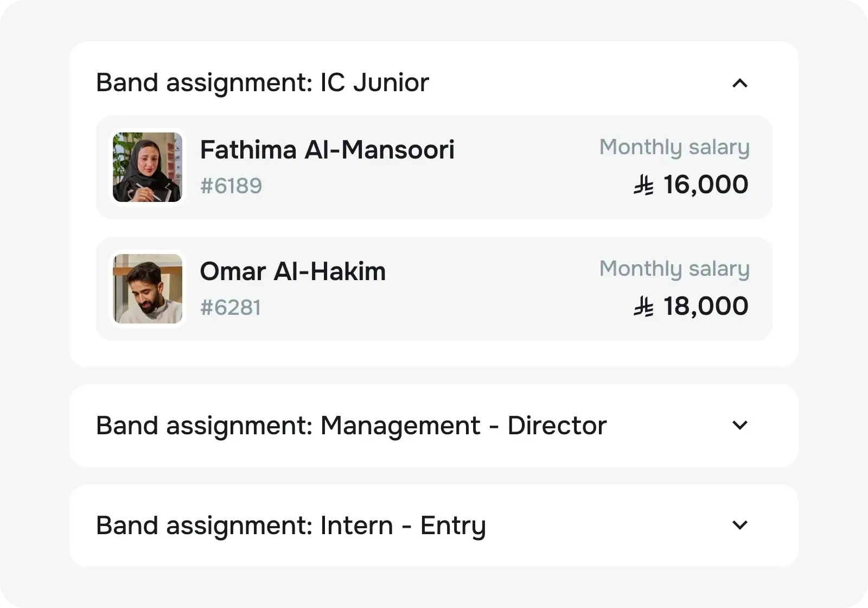Image resolution: width=868 pixels, height=608 pixels.
Task: Click employee ID #6281
Action: pos(231,308)
